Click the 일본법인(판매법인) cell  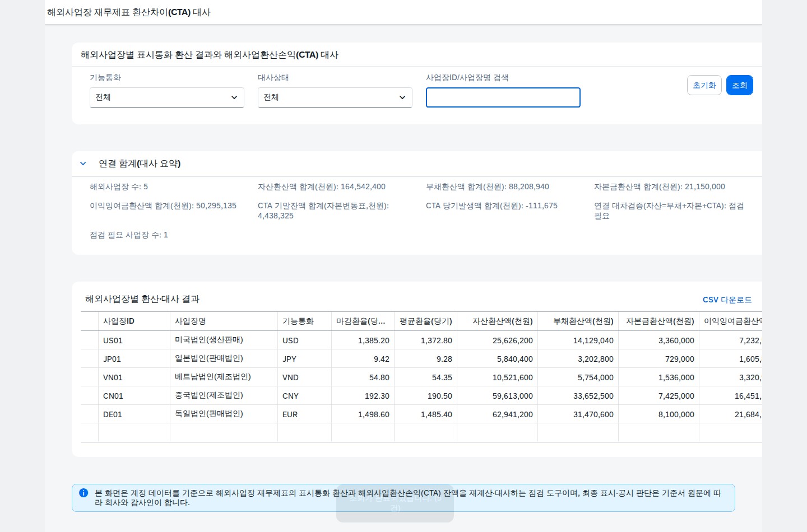click(x=224, y=359)
